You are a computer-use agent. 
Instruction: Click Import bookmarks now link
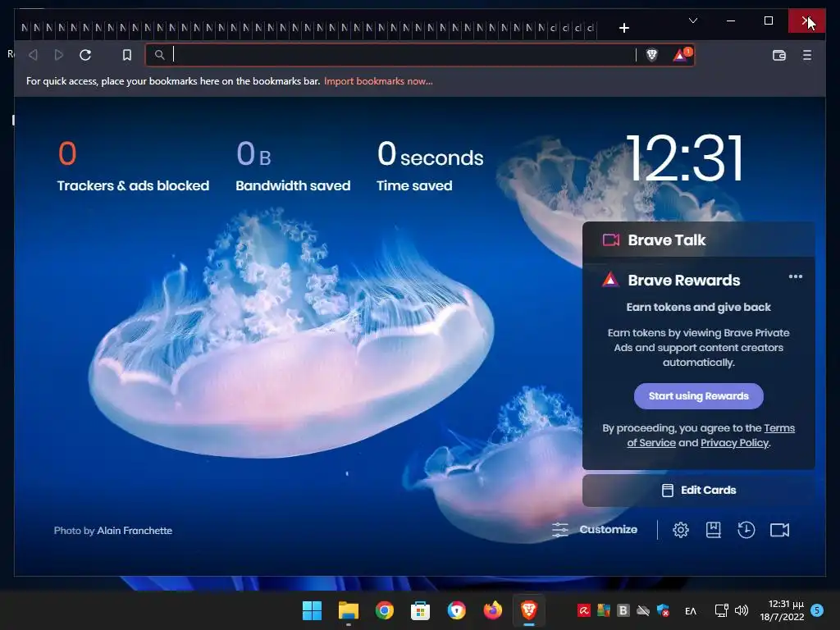point(378,81)
